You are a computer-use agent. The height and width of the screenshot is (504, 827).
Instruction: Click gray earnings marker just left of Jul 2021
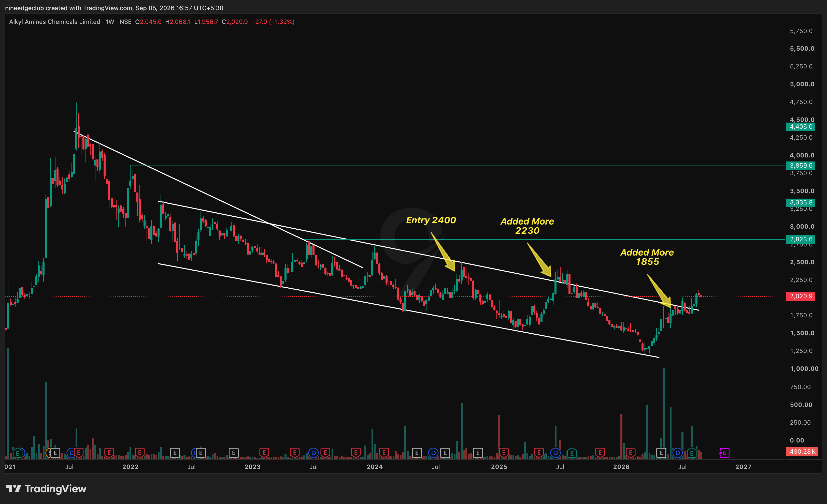pos(55,453)
